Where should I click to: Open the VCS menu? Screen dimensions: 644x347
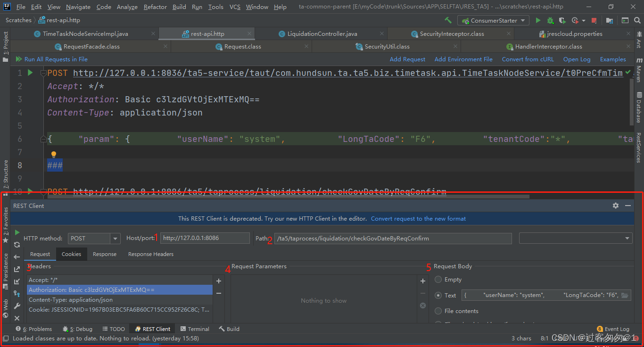pos(235,7)
